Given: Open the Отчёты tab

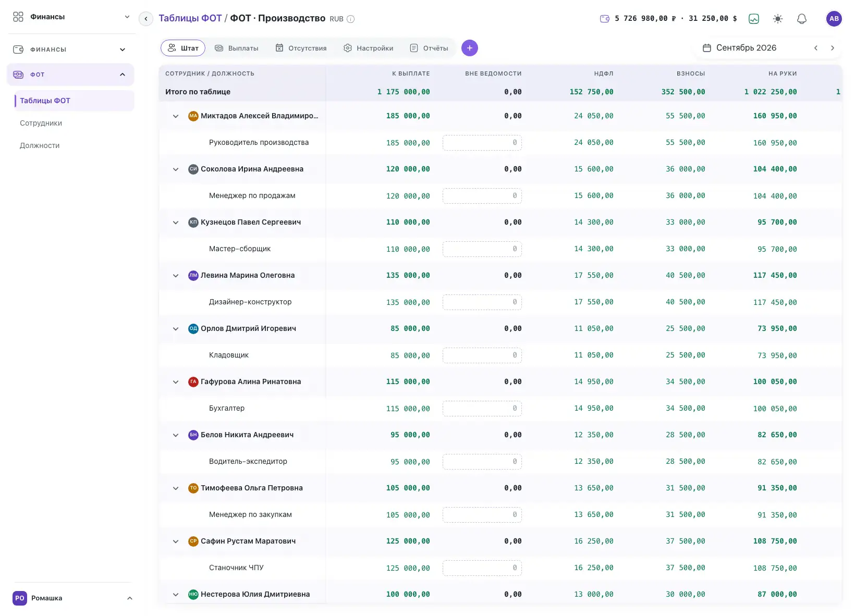Looking at the screenshot, I should coord(429,48).
